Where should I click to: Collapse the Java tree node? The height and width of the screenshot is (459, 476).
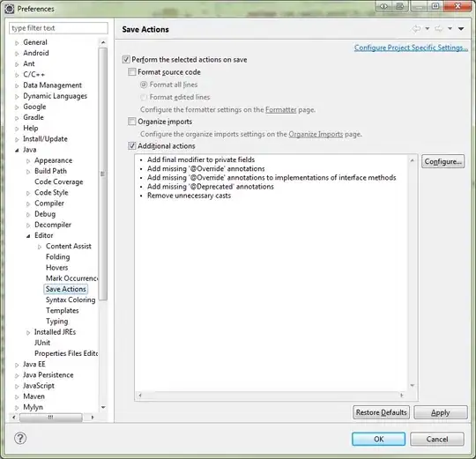pos(17,150)
